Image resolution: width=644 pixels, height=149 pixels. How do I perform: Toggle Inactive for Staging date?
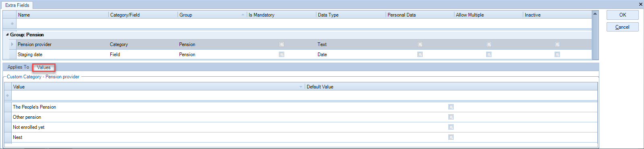(557, 55)
